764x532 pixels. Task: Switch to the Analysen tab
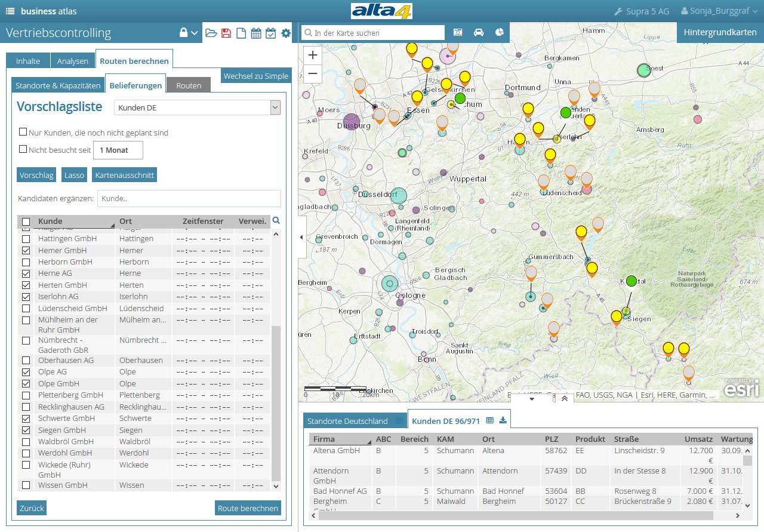pyautogui.click(x=73, y=61)
